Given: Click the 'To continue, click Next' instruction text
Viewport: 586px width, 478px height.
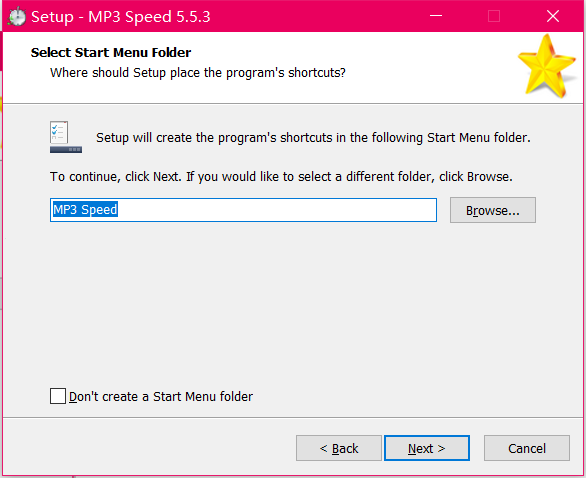Looking at the screenshot, I should (281, 176).
